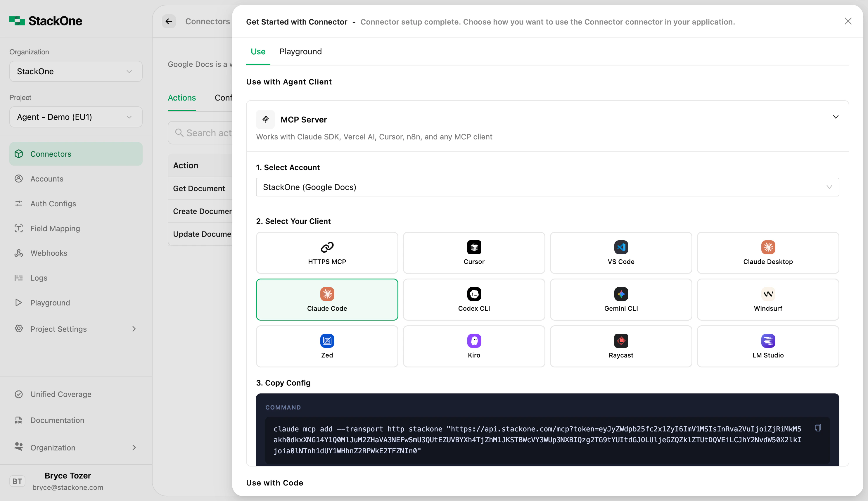Pick the Codex CLI client

[x=474, y=299]
